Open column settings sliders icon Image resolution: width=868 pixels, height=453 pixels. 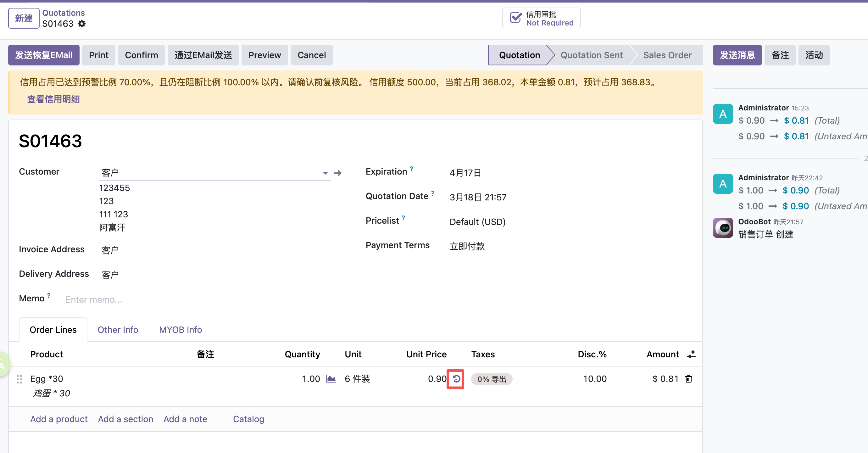[x=691, y=354]
